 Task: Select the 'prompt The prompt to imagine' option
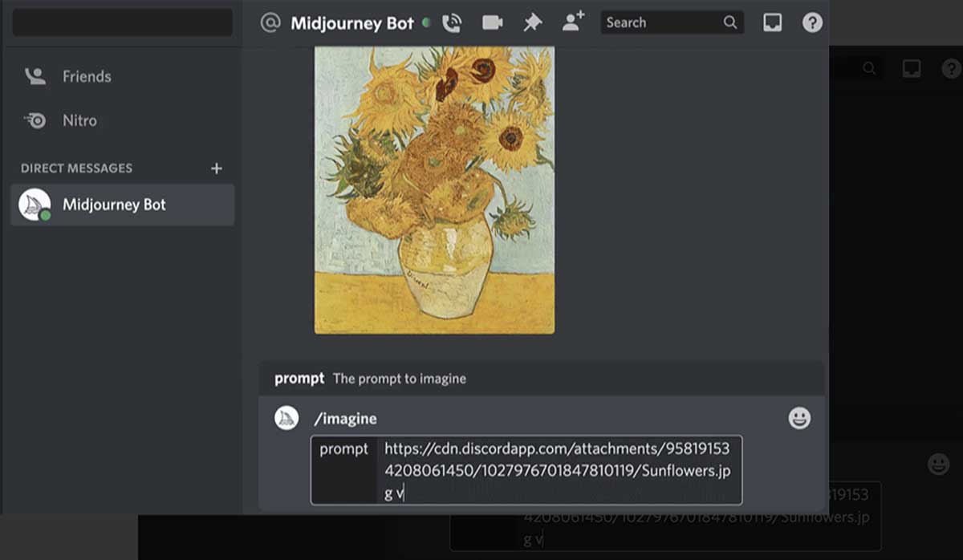coord(542,378)
